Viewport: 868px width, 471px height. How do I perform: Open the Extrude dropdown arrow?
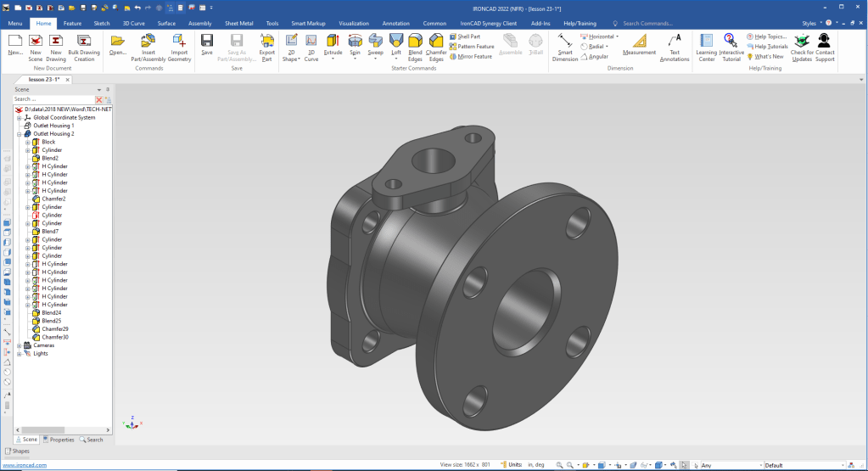coord(333,60)
